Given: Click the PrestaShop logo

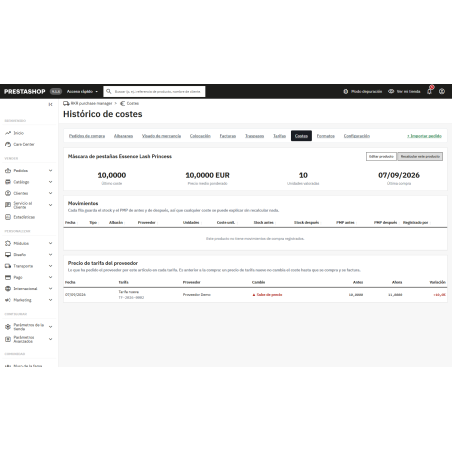Looking at the screenshot, I should coord(25,91).
